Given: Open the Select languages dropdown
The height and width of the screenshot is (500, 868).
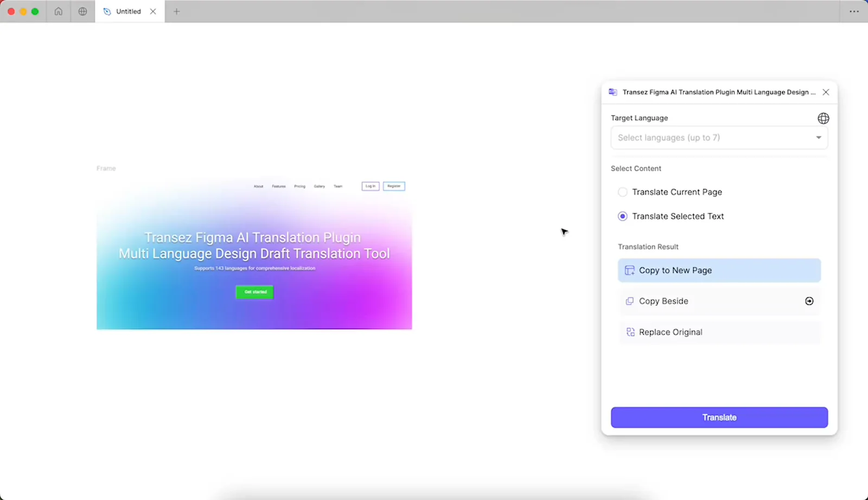Looking at the screenshot, I should click(x=719, y=138).
